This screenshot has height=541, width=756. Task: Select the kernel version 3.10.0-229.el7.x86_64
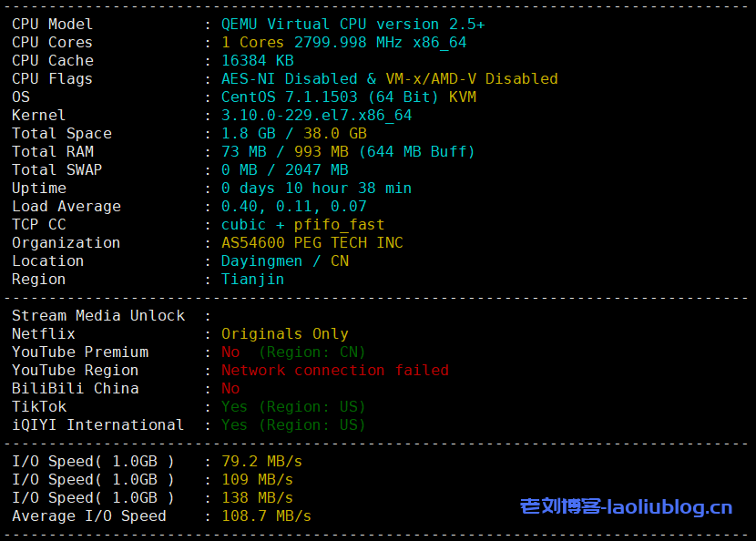[316, 116]
